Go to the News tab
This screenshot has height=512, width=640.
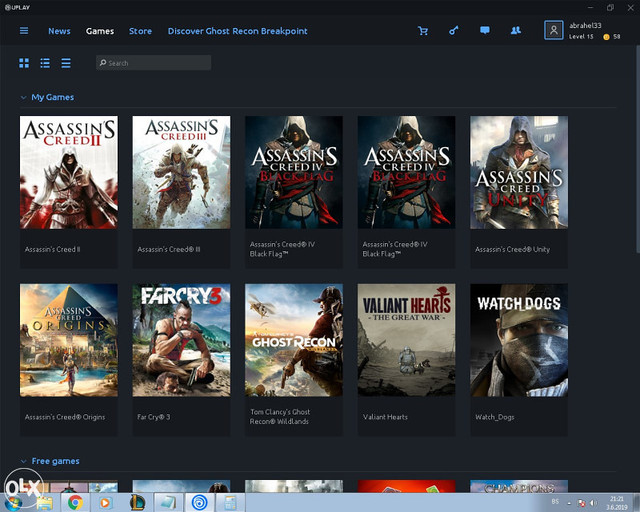[x=59, y=31]
